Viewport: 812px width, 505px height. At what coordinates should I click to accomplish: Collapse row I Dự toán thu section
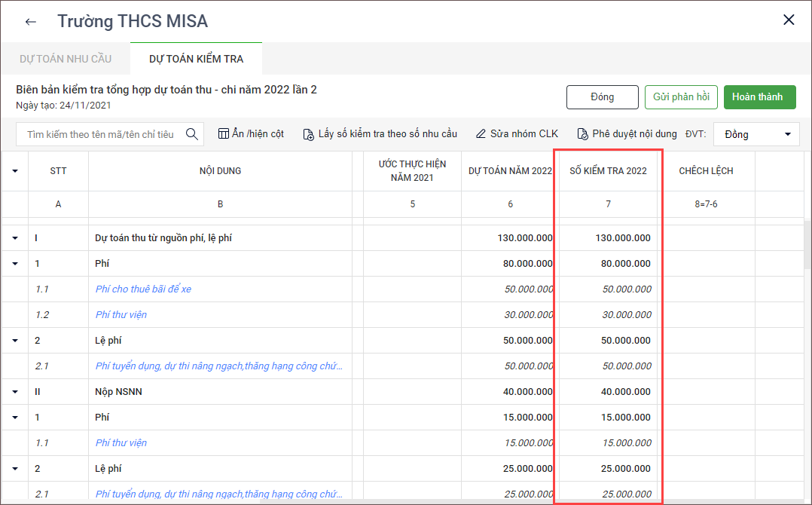[14, 238]
